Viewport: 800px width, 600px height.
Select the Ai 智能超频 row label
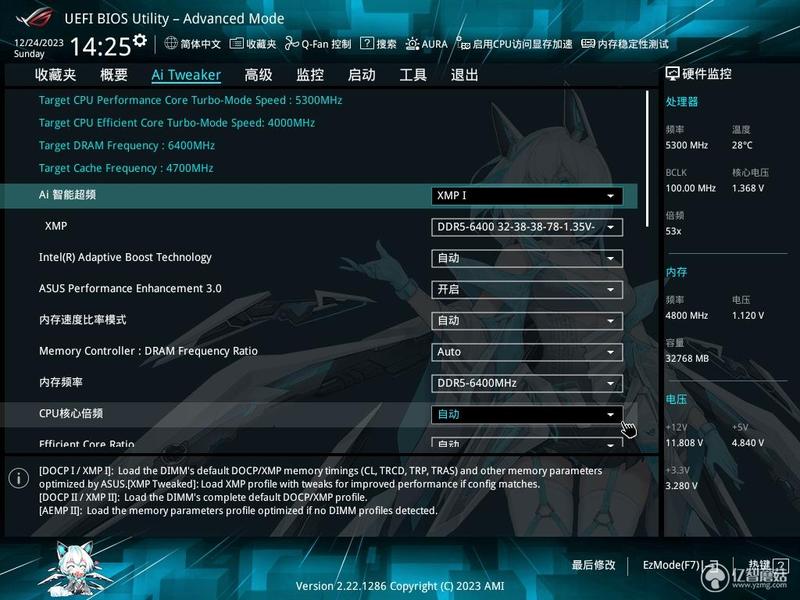pyautogui.click(x=67, y=195)
